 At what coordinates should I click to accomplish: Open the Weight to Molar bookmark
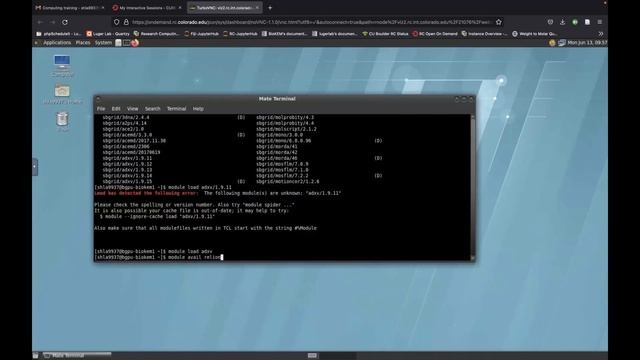(x=534, y=33)
